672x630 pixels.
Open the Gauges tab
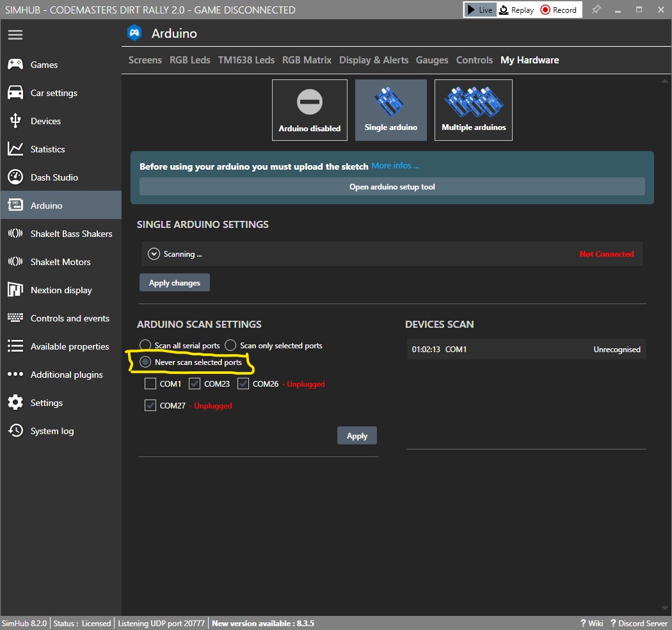(432, 60)
